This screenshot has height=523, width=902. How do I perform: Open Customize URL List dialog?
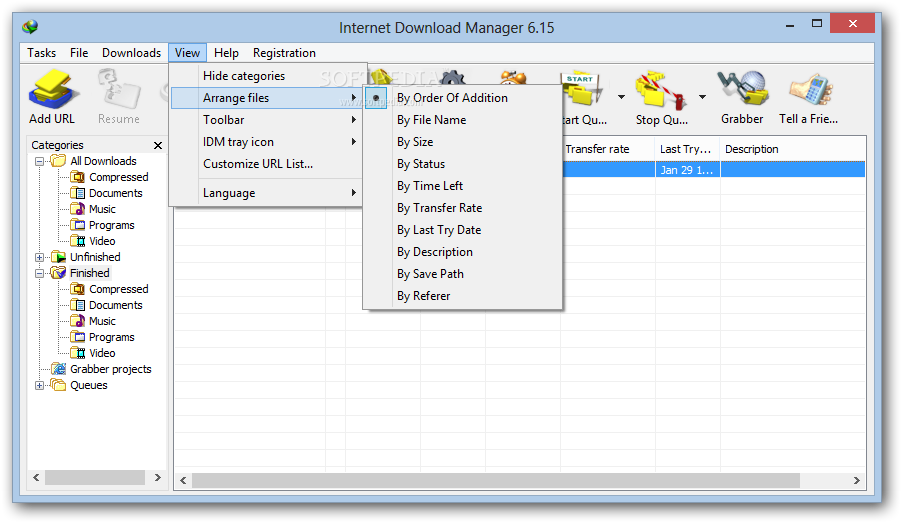pyautogui.click(x=266, y=164)
